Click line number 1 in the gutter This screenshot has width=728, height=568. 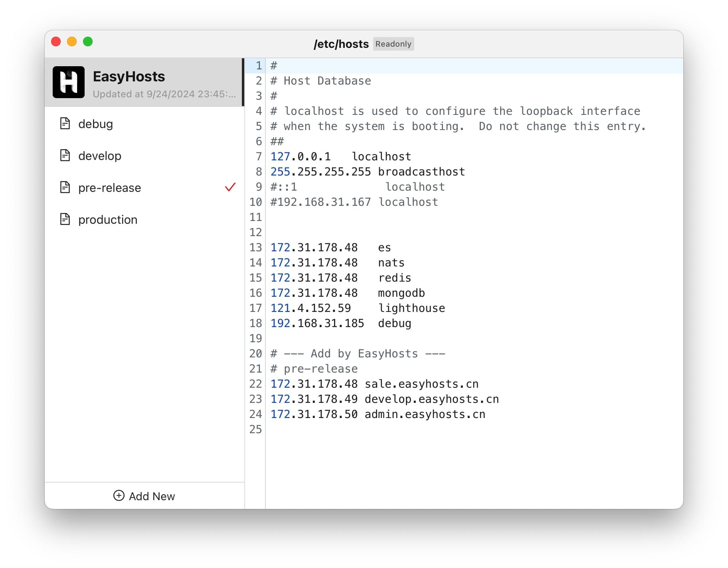(x=259, y=65)
